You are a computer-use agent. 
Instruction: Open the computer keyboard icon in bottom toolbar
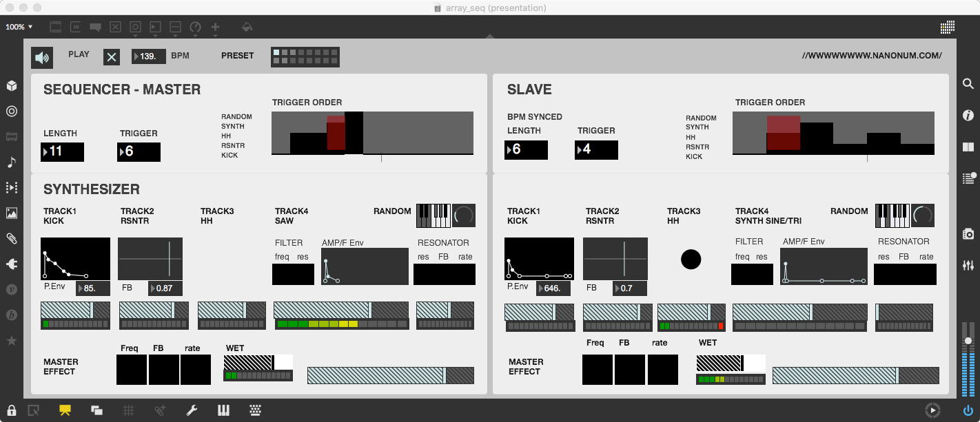256,410
